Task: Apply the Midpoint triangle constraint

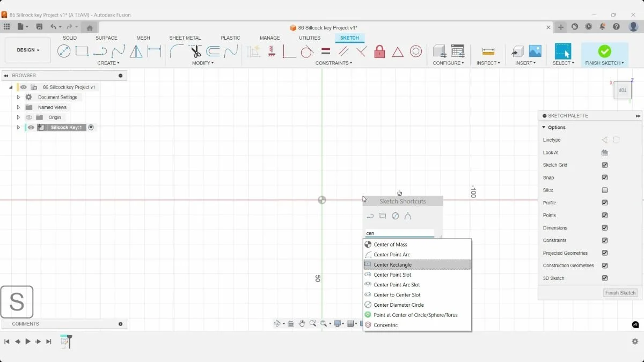Action: 398,51
